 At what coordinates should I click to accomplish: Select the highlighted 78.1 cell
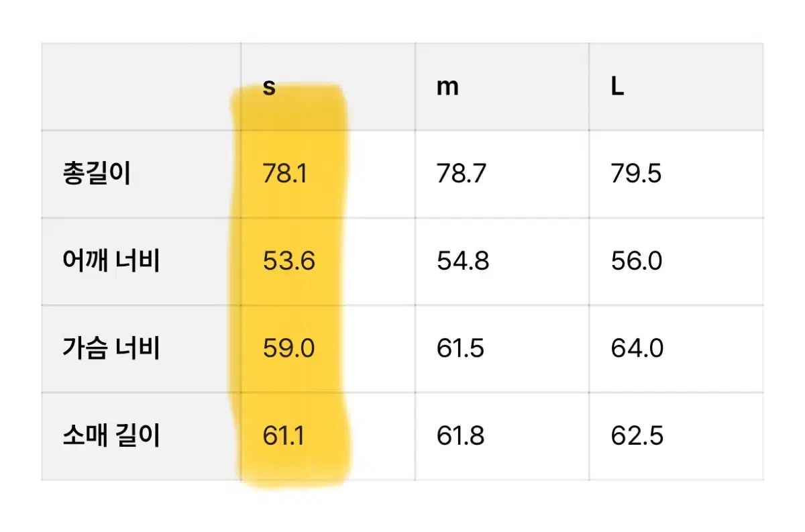(284, 174)
